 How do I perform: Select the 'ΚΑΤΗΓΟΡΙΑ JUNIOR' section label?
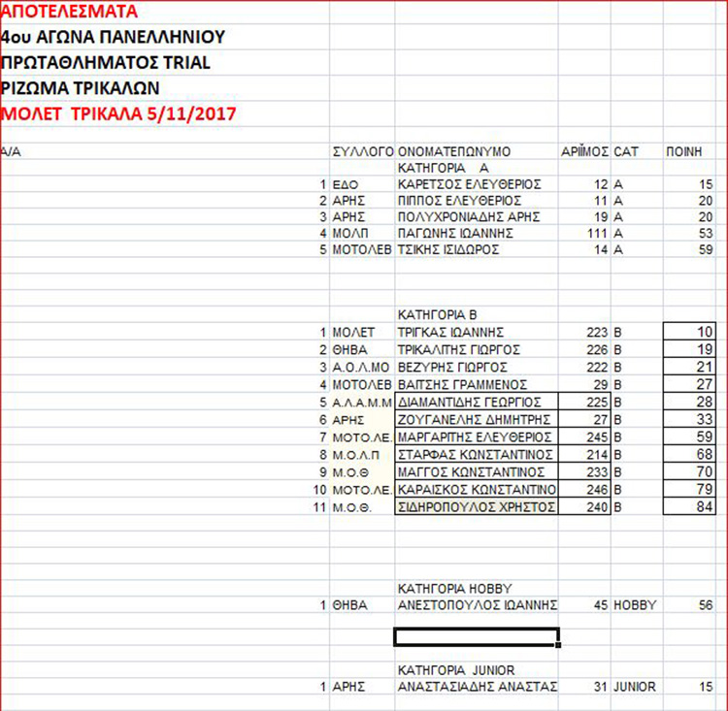coord(456,670)
